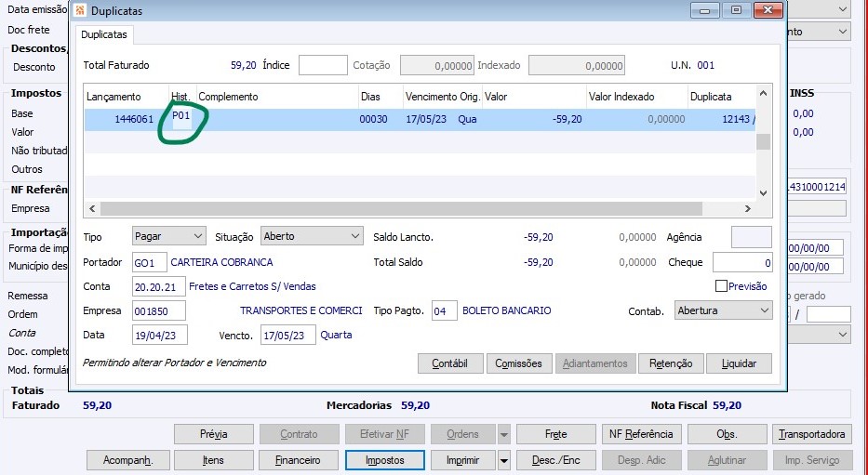The image size is (868, 475).
Task: Open NF Referência button
Action: (641, 434)
